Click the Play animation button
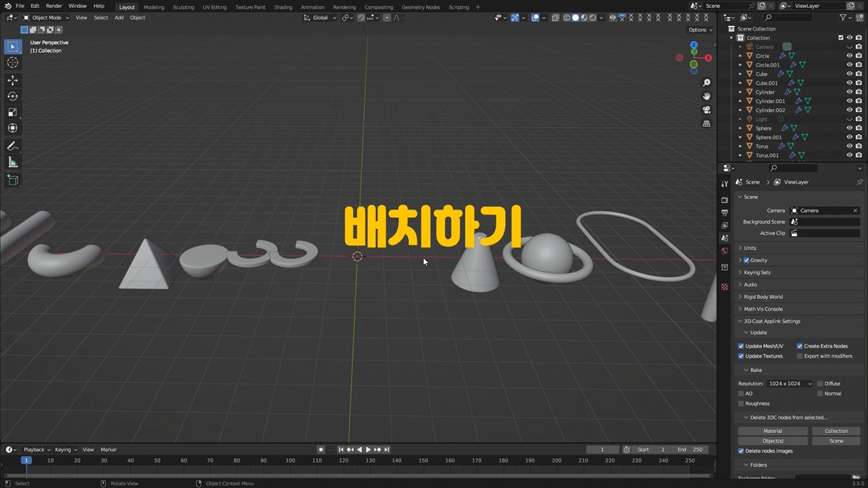Screen dimensions: 868x488 (x=368, y=450)
